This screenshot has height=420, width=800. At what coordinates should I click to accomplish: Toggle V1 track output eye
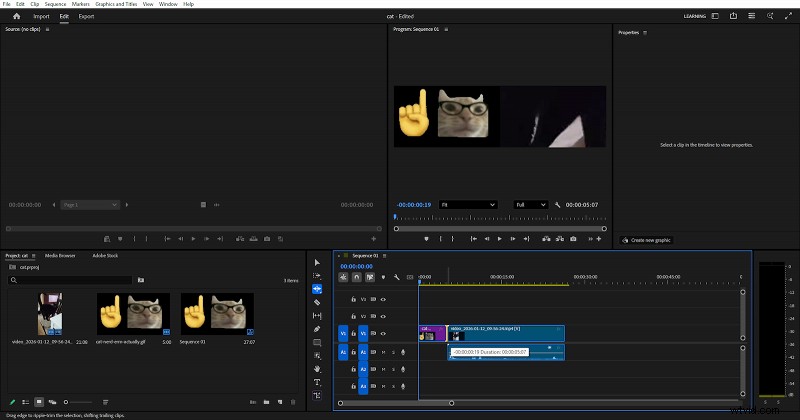(x=383, y=334)
